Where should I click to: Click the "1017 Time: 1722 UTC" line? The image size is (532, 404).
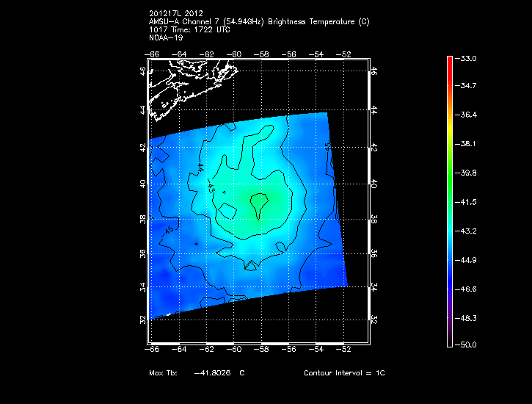(x=189, y=30)
